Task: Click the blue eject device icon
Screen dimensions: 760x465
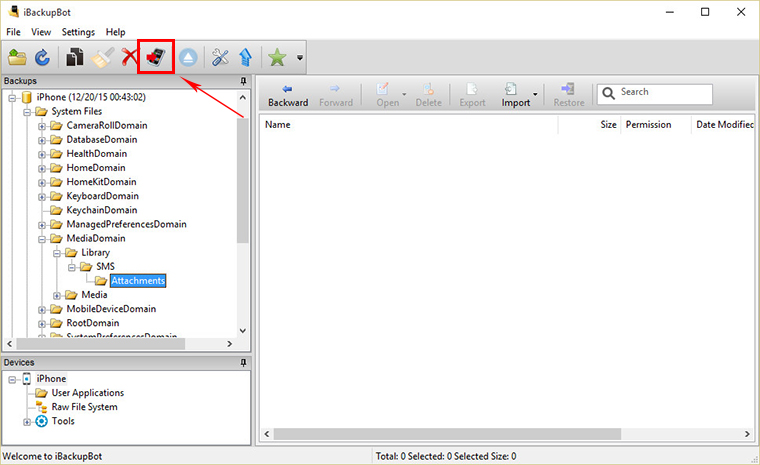Action: click(x=188, y=58)
